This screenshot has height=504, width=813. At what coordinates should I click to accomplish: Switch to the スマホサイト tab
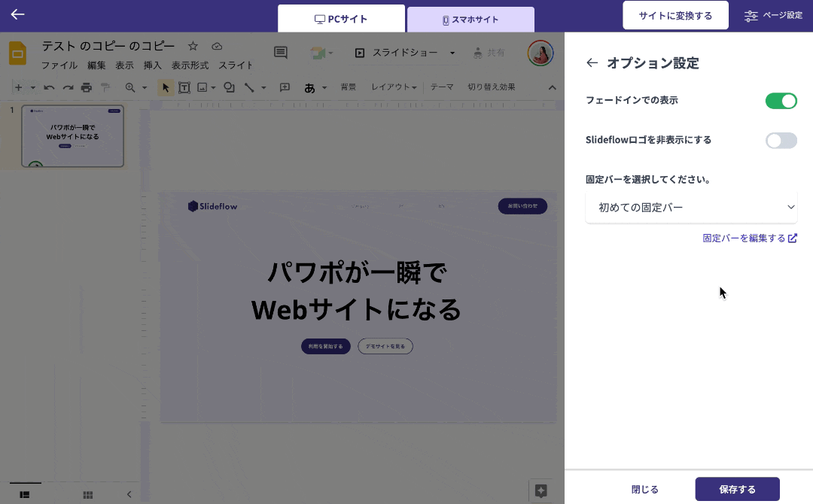pos(470,20)
